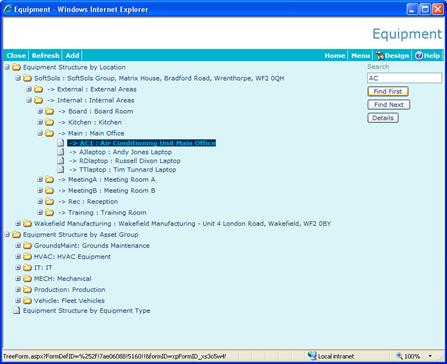This screenshot has height=364, width=447.
Task: Click the Details button
Action: [383, 118]
